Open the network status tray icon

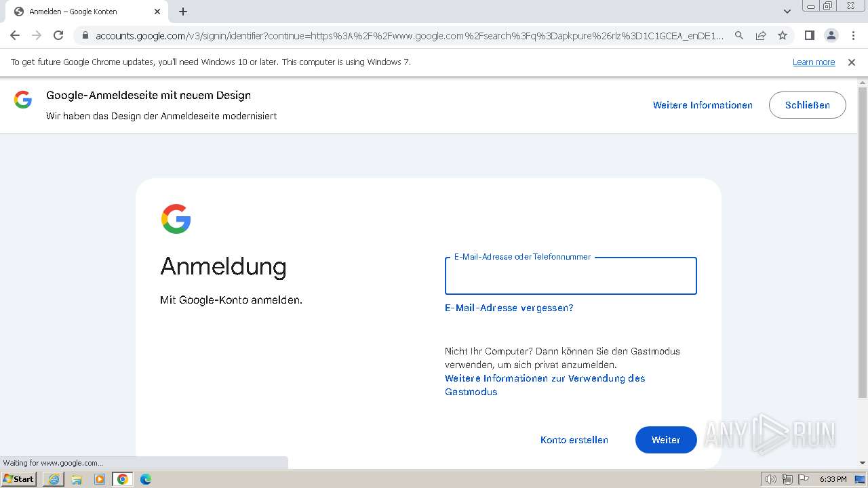pos(787,479)
